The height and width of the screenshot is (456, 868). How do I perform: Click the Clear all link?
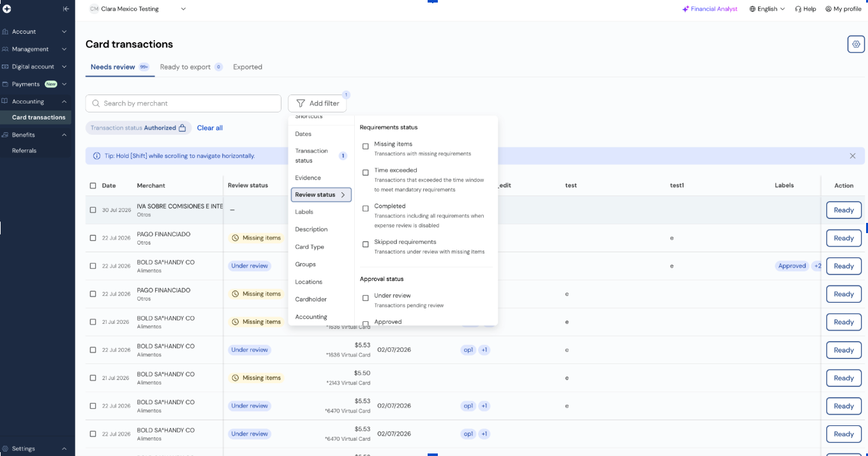pyautogui.click(x=210, y=128)
